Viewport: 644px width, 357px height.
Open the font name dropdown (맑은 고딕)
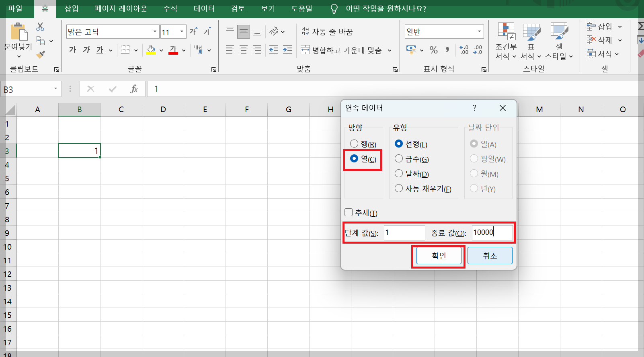155,31
